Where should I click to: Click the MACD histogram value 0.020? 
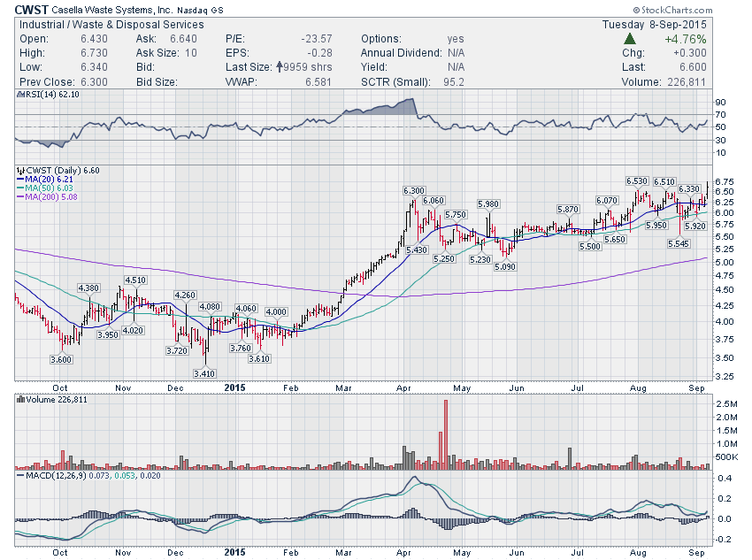click(150, 476)
